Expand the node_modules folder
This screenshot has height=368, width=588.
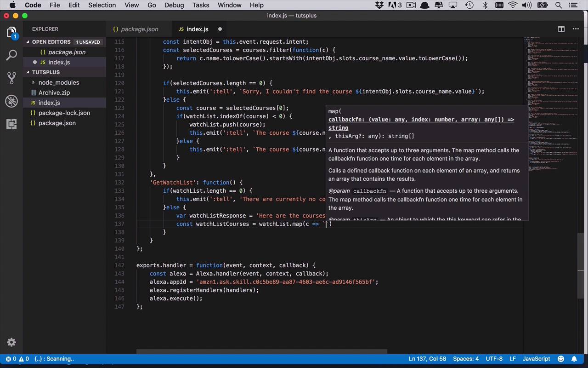[x=58, y=82]
